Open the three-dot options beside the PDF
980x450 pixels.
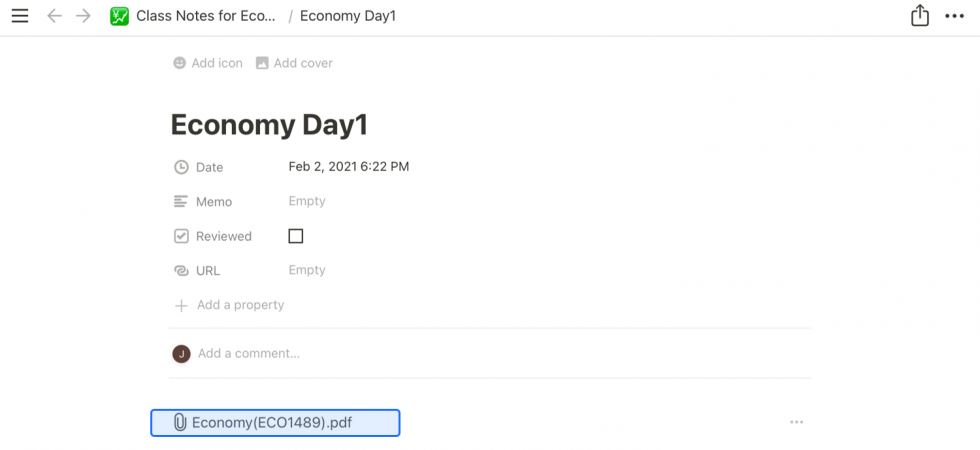[x=796, y=422]
